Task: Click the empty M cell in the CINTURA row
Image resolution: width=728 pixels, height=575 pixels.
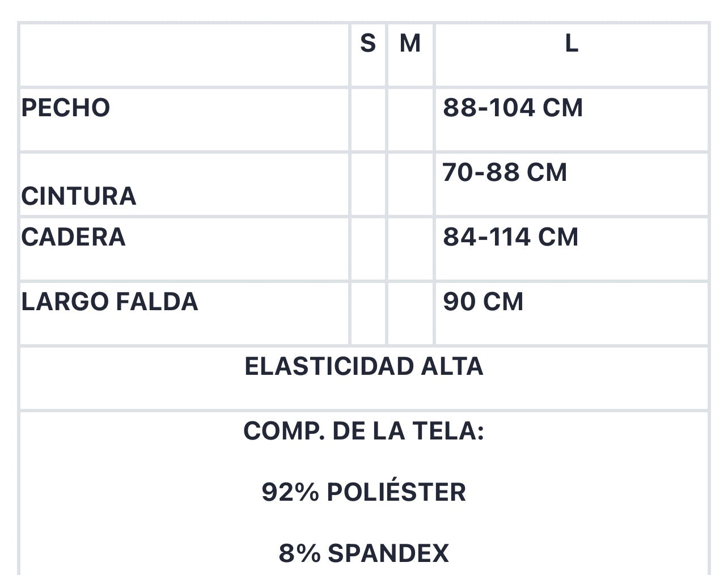Action: pyautogui.click(x=410, y=184)
